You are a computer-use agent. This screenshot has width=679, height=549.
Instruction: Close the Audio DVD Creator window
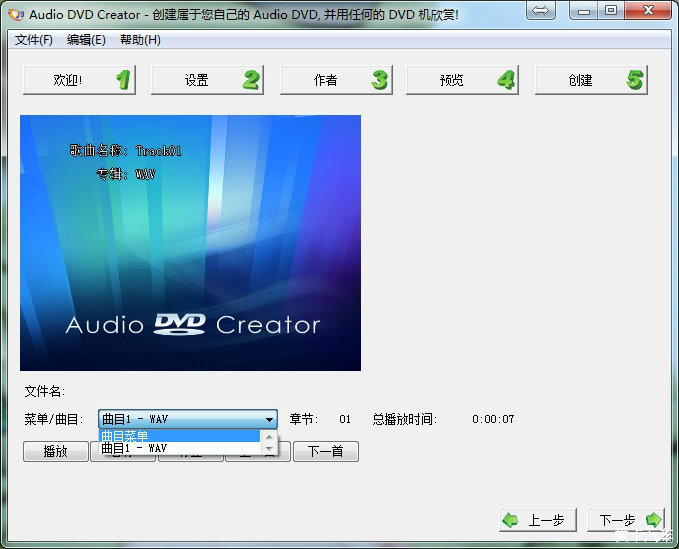(x=648, y=10)
